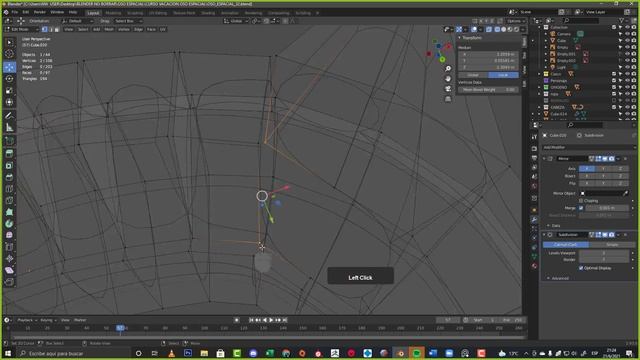The image size is (640, 360).
Task: Toggle Clipping checkbox in Mirror modifier
Action: click(581, 201)
